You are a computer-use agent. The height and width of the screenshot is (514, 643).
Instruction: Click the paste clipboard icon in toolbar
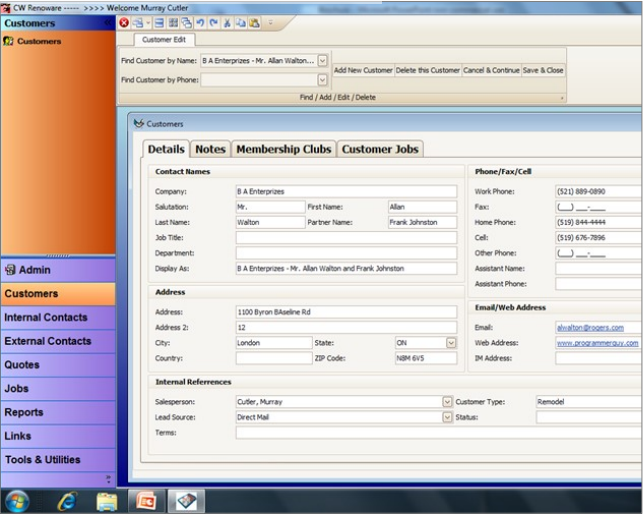click(255, 22)
